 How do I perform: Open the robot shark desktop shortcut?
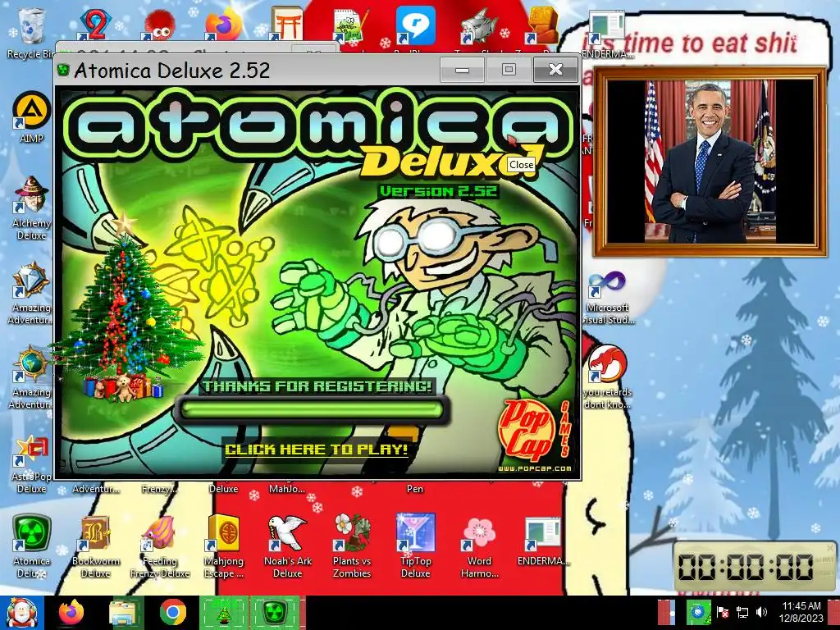tap(478, 25)
